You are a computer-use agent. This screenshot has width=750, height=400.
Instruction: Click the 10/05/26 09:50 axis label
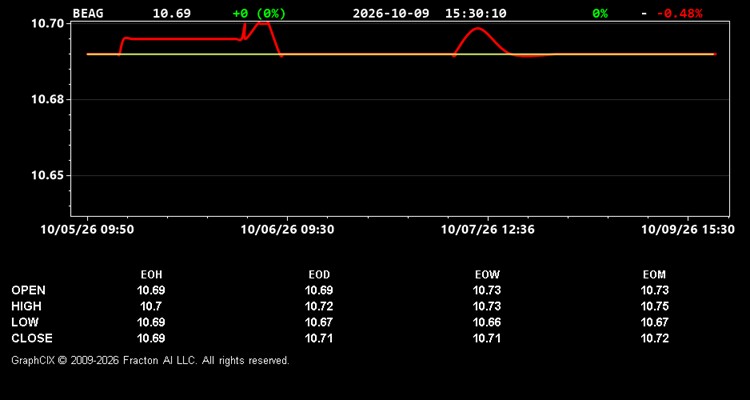click(87, 230)
